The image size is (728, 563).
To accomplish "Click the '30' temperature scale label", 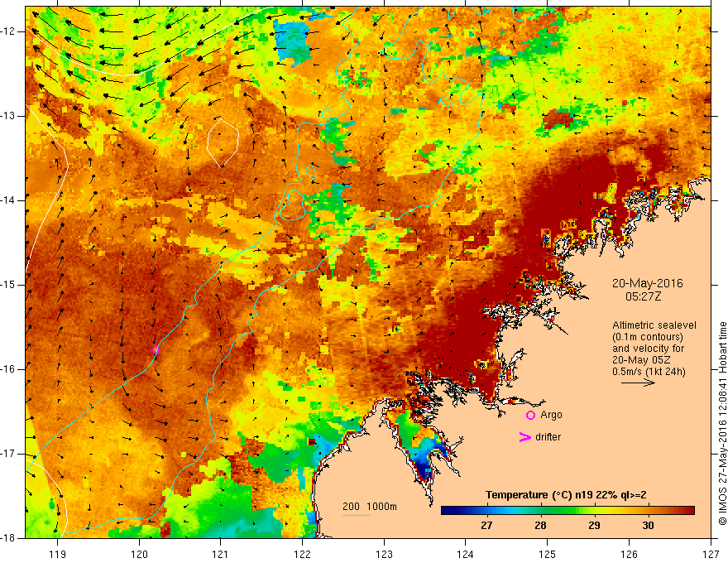I will pyautogui.click(x=648, y=526).
